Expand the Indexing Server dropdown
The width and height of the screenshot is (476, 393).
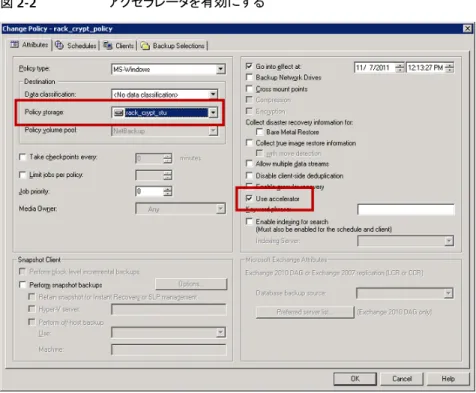click(x=449, y=241)
